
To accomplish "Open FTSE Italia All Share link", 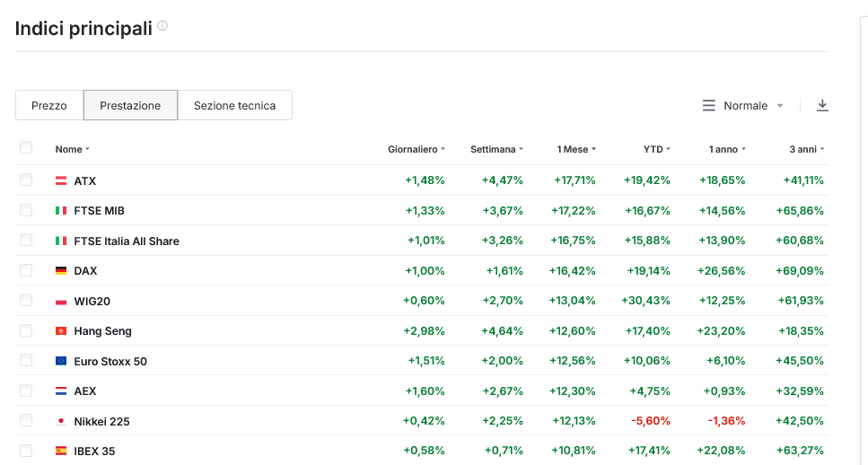I will click(x=127, y=241).
